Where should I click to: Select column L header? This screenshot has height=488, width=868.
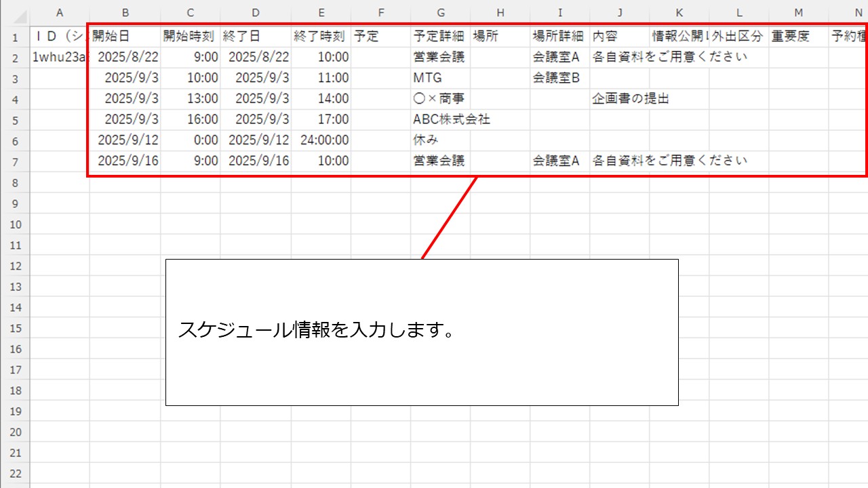pos(739,12)
